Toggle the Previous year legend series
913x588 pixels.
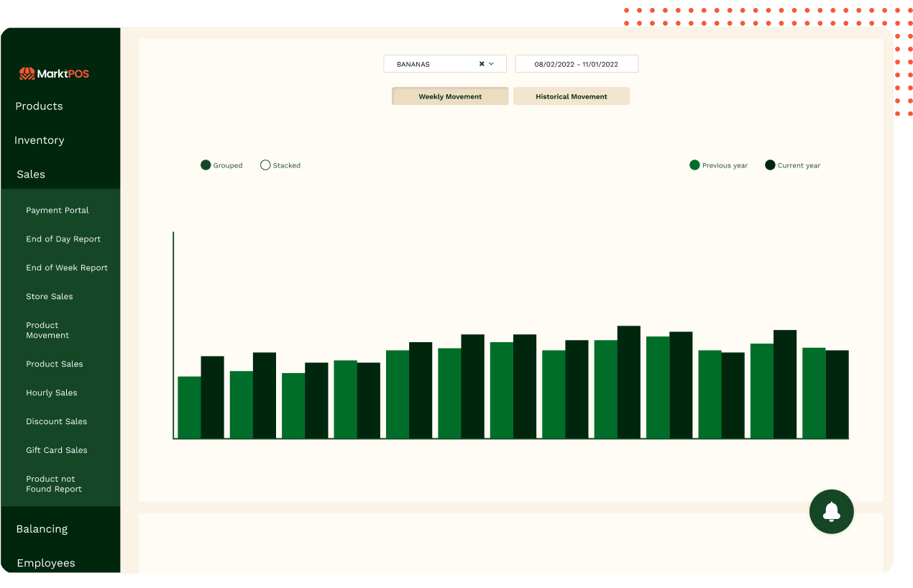click(694, 165)
